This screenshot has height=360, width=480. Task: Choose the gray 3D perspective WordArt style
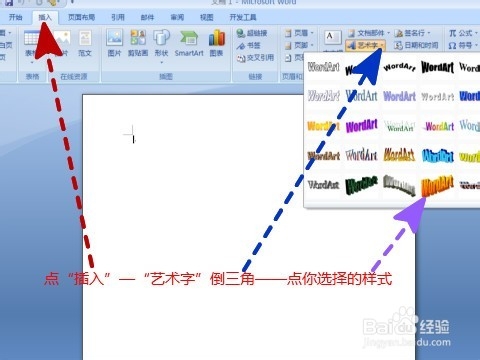pos(399,185)
